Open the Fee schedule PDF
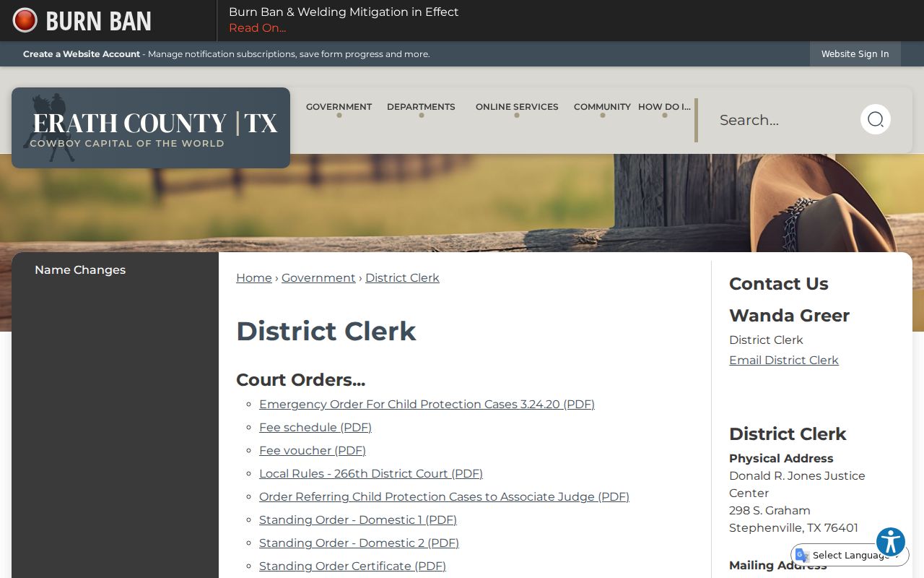924x578 pixels. click(x=315, y=428)
